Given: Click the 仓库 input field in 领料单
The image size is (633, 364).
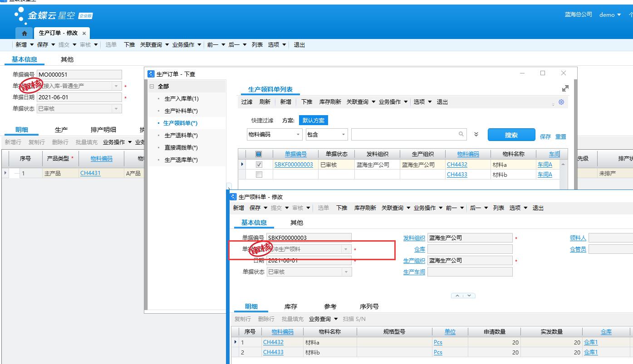Looking at the screenshot, I should tap(470, 249).
